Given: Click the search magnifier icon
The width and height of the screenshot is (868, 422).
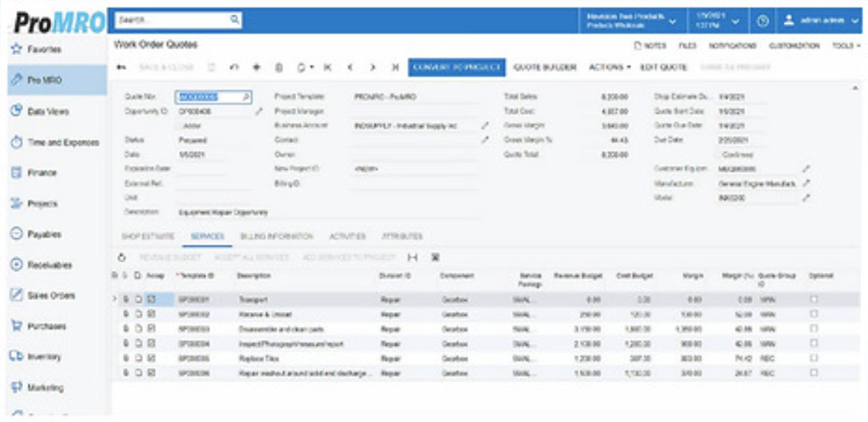Looking at the screenshot, I should tap(235, 20).
